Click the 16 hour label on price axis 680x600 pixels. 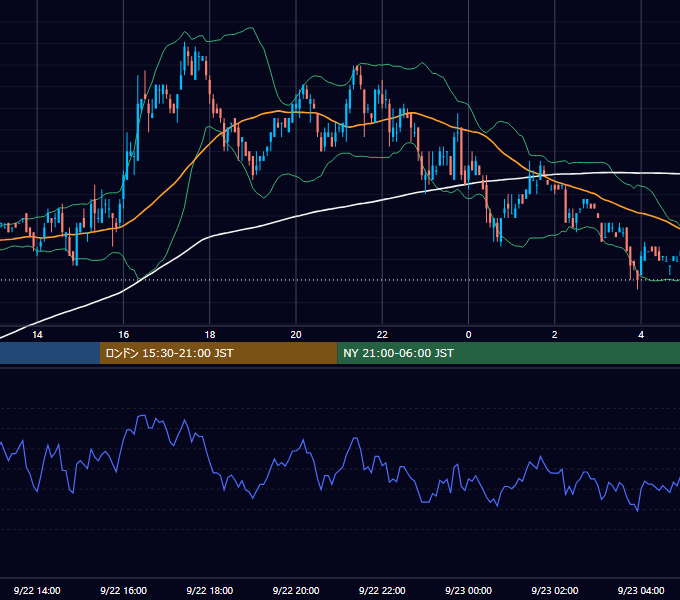tap(124, 335)
